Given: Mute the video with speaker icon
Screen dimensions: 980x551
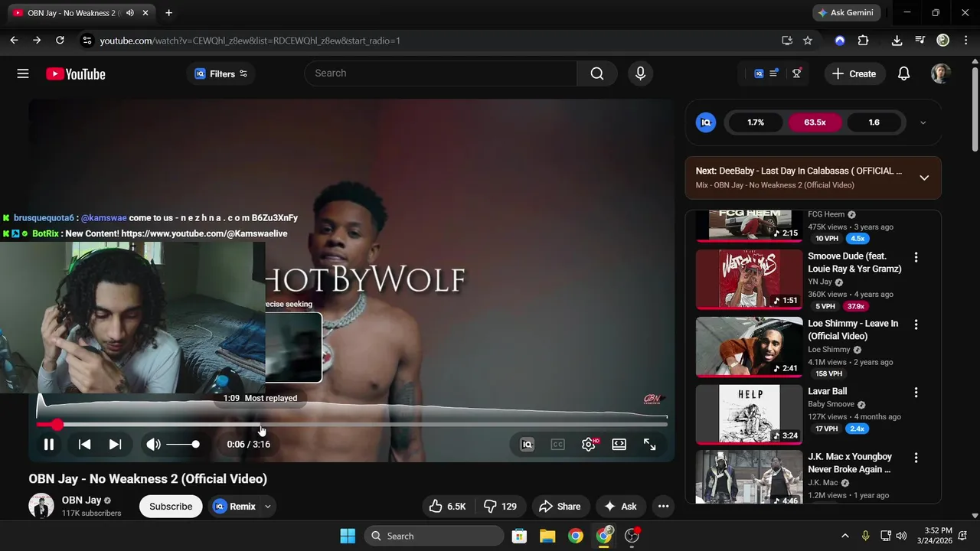Looking at the screenshot, I should (154, 445).
